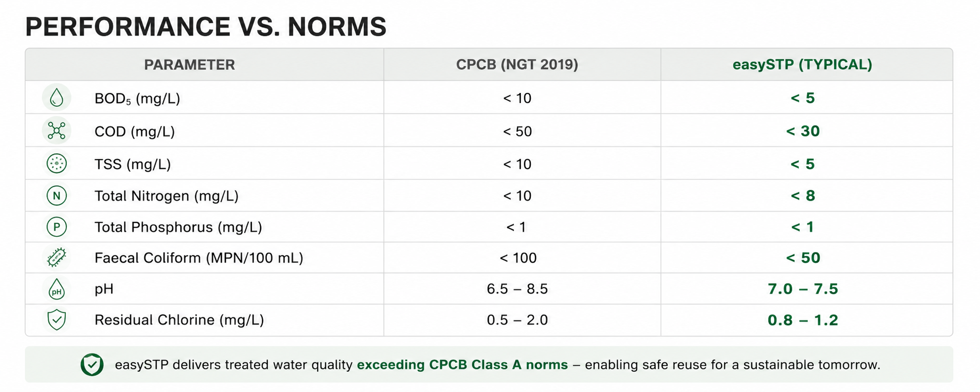Click easySTP Residual Chlorine value 0.8 – 1.2
The image size is (980, 392).
(x=803, y=320)
